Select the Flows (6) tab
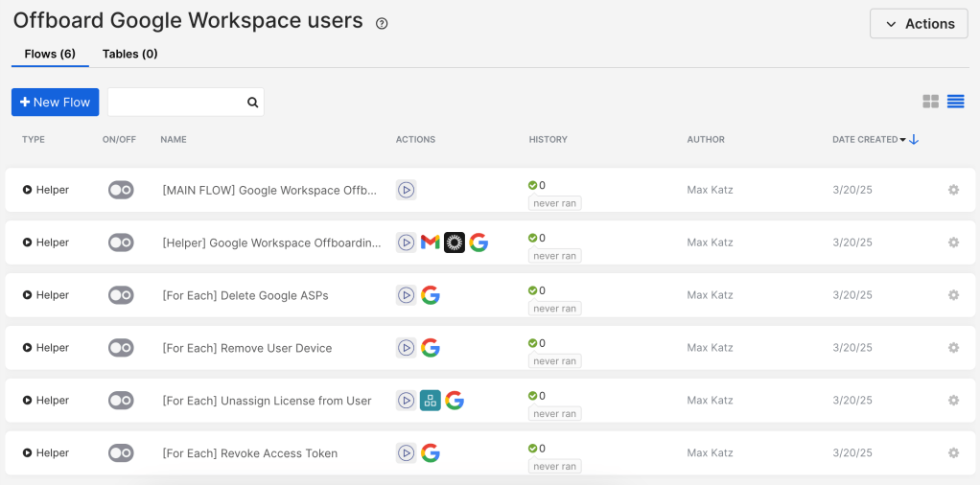Screen dimensions: 980x485 point(50,55)
